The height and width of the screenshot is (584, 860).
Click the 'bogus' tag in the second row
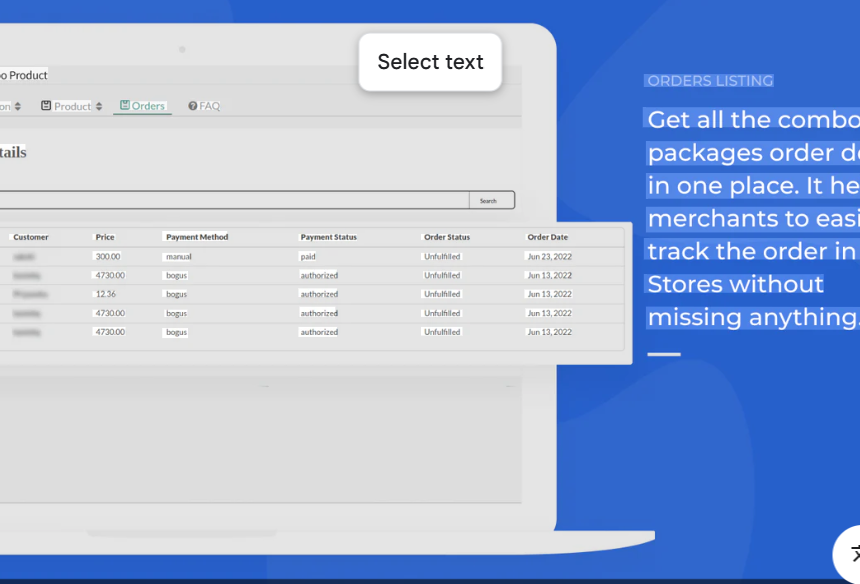click(175, 275)
